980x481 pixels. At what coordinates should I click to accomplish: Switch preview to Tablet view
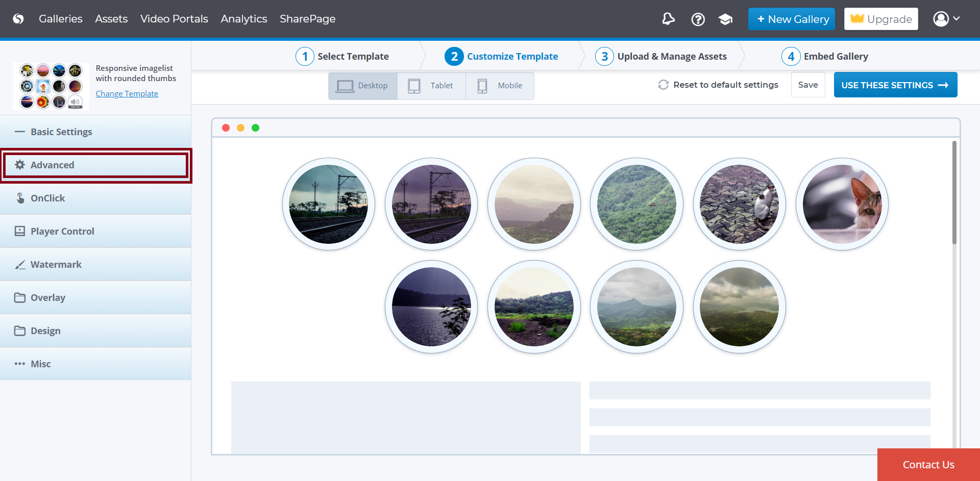pos(431,86)
